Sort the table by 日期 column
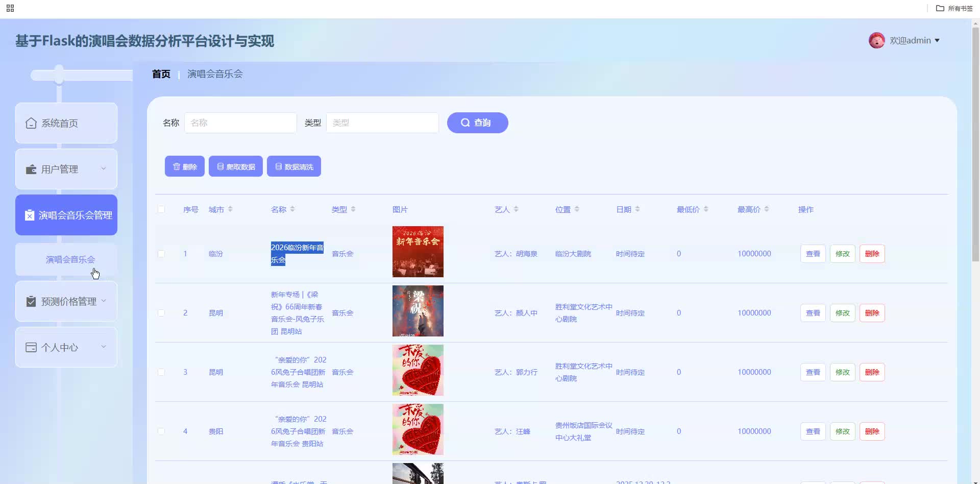The width and height of the screenshot is (980, 484). pos(638,209)
